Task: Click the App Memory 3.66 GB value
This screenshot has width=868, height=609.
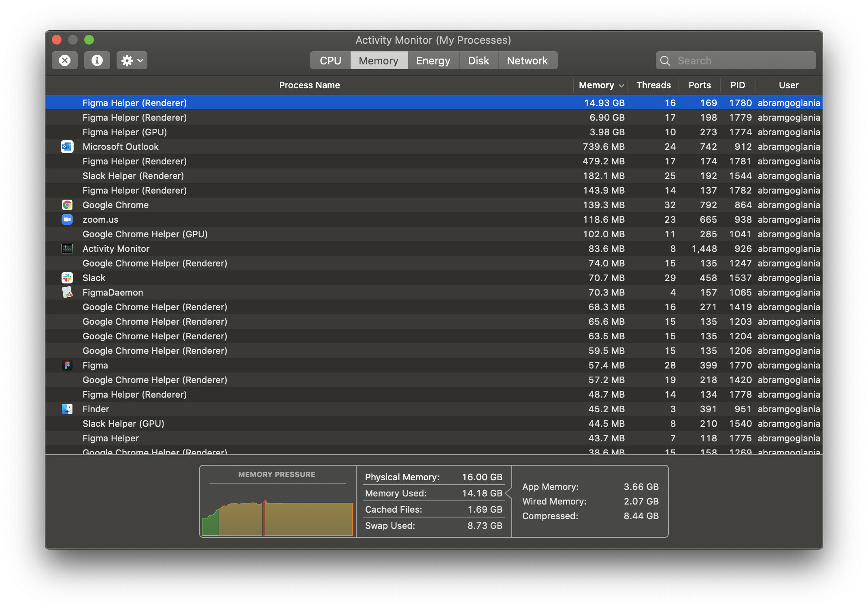Action: tap(641, 487)
